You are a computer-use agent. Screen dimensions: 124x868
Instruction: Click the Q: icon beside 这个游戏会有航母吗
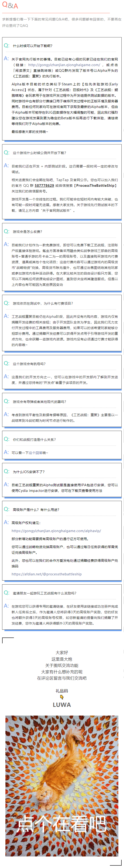(6, 363)
